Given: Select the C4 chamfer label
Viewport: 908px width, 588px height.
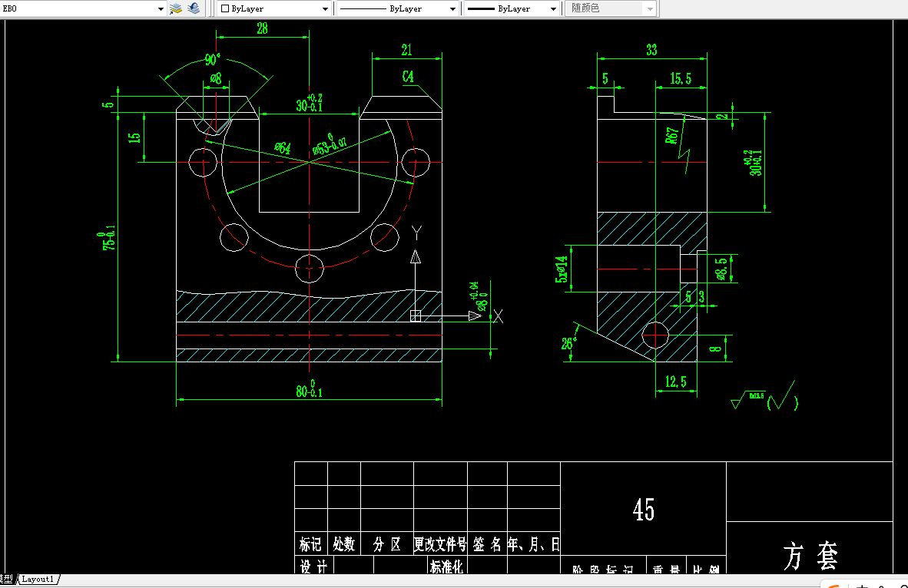Looking at the screenshot, I should click(x=408, y=77).
